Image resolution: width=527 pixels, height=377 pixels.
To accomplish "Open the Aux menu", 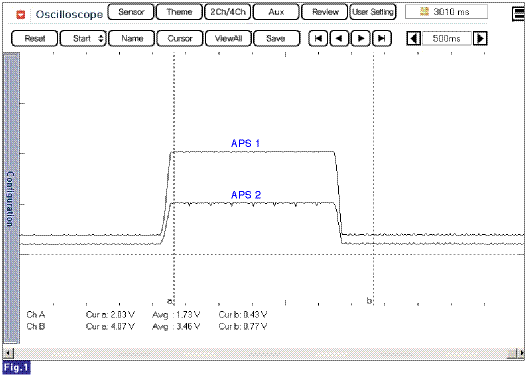I will coord(276,12).
